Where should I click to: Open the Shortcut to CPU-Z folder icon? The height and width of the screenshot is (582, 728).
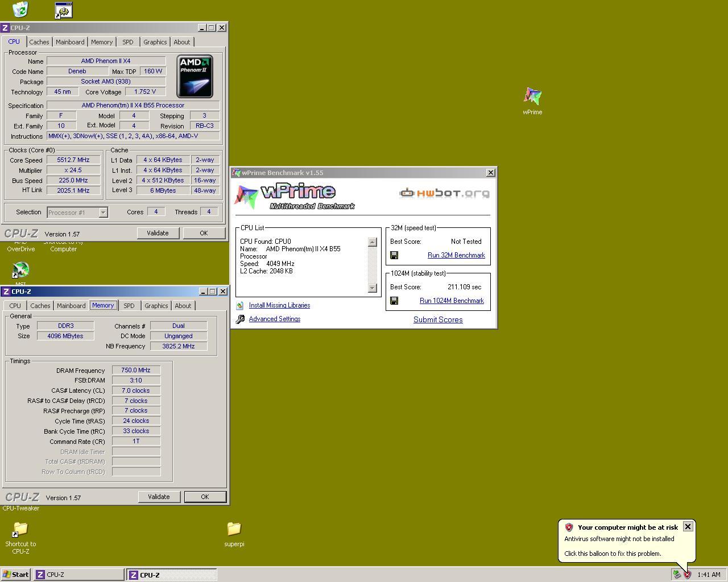(x=20, y=529)
